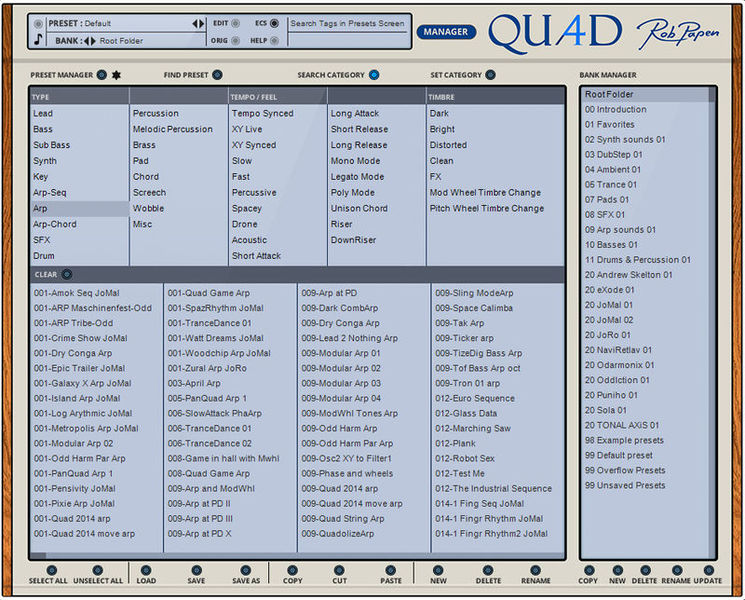The width and height of the screenshot is (745, 600).
Task: Click the round button above UNSELECT ALL
Action: click(x=97, y=570)
